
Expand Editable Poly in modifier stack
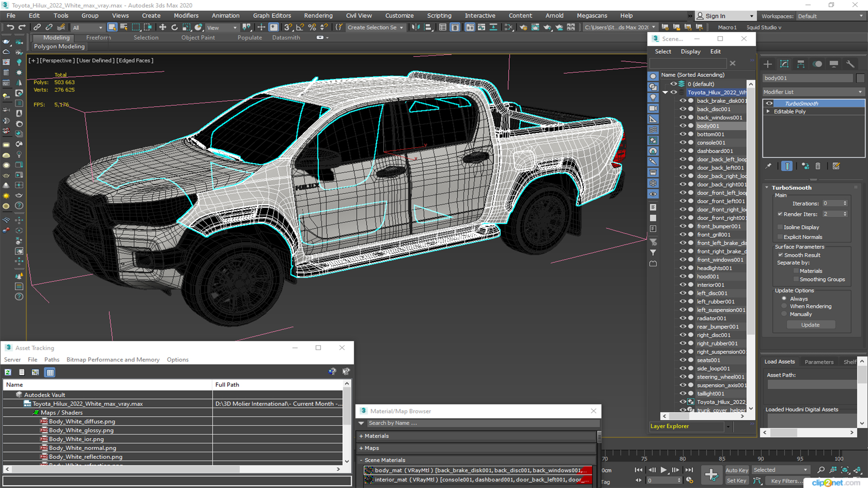point(768,112)
